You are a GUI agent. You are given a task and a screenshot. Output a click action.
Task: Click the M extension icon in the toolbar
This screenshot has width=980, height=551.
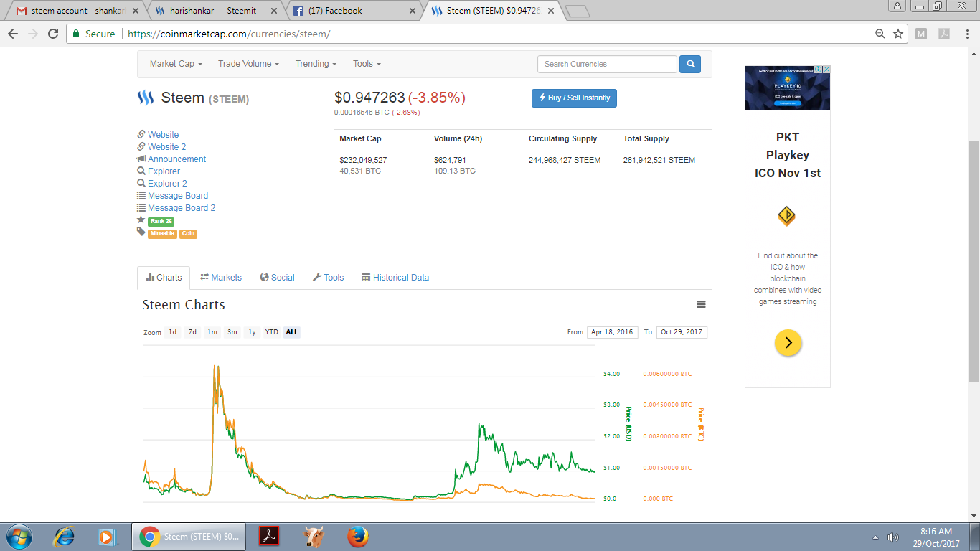(x=921, y=34)
